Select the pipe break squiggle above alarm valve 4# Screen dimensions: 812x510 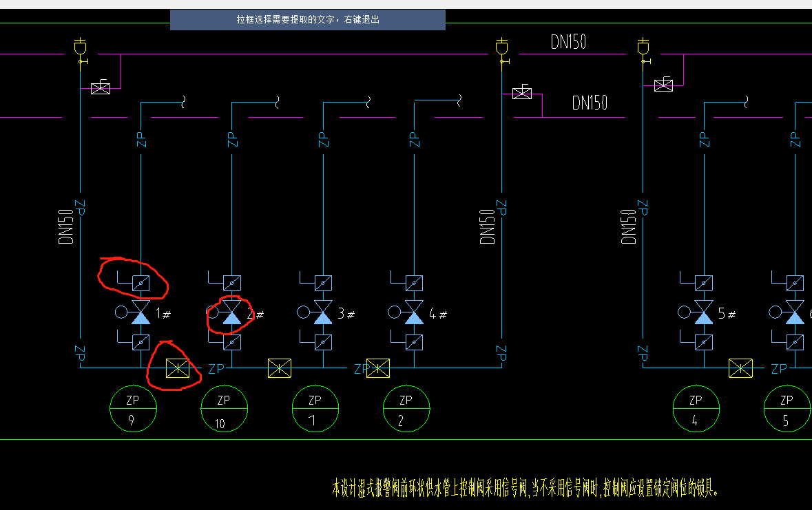coord(459,100)
